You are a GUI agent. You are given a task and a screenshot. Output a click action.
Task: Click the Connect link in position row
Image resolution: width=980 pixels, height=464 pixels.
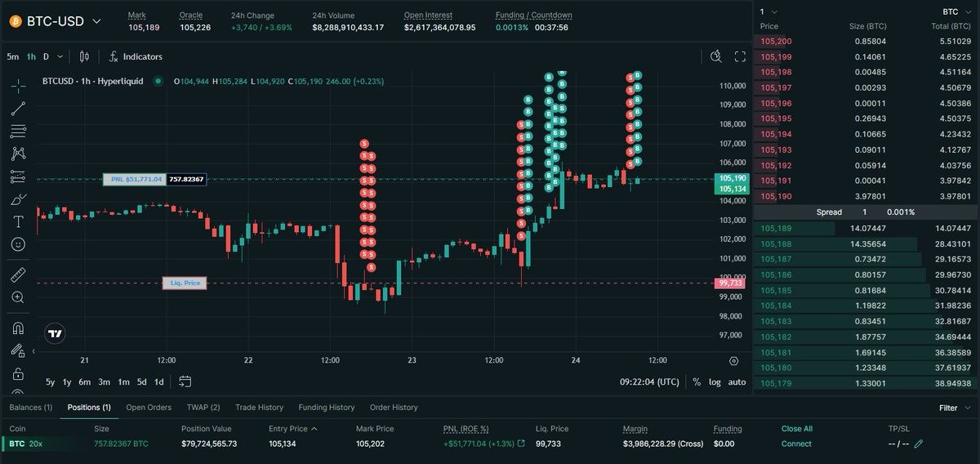[796, 444]
